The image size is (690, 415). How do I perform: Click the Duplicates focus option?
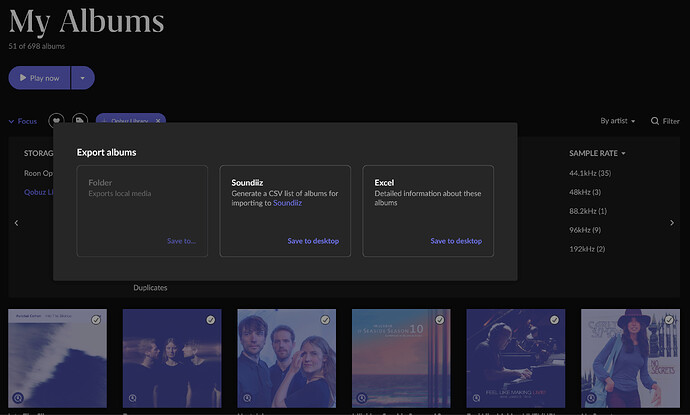150,287
